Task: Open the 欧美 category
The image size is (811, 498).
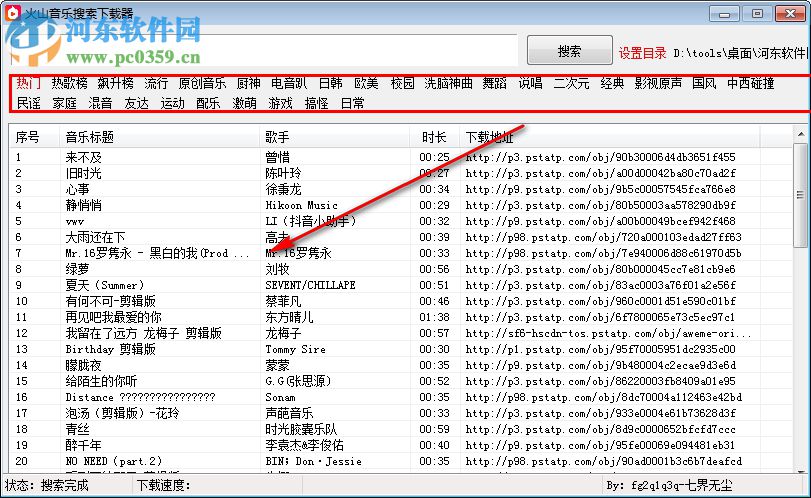Action: pos(366,83)
